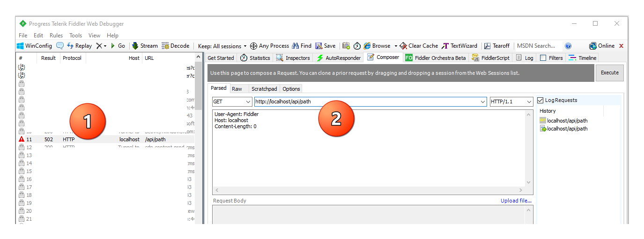Switch to Log tab

click(x=525, y=58)
